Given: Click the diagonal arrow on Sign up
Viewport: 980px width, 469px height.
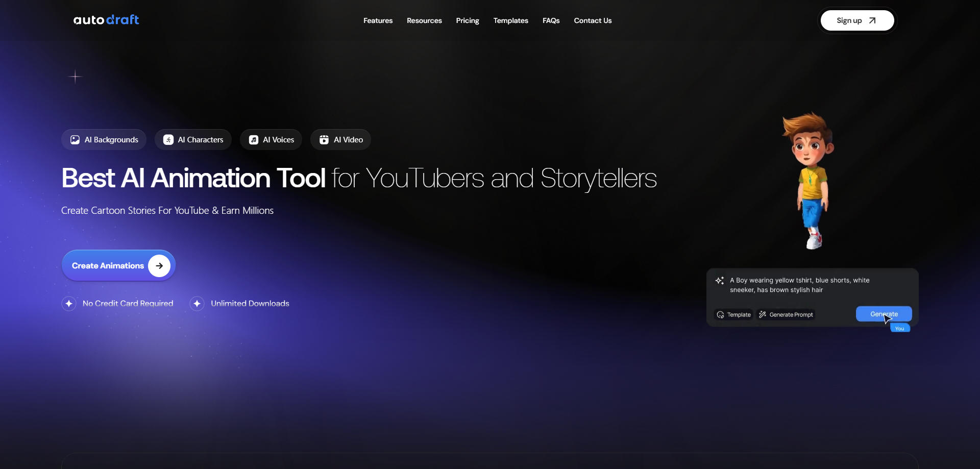Looking at the screenshot, I should [x=872, y=21].
